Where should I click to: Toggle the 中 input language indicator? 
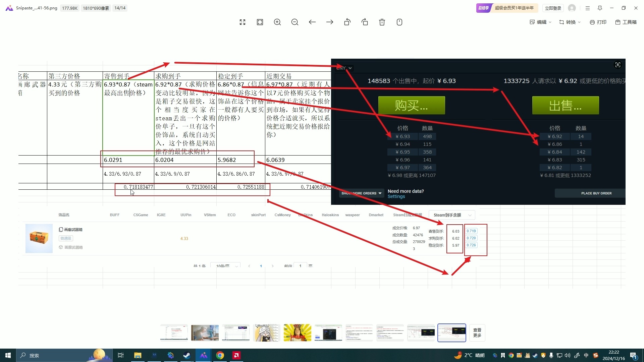coord(586,355)
